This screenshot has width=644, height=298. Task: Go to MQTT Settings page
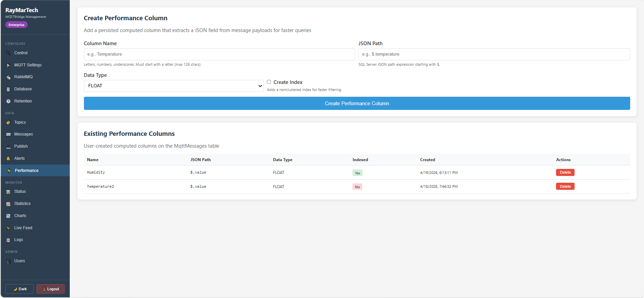point(35,65)
